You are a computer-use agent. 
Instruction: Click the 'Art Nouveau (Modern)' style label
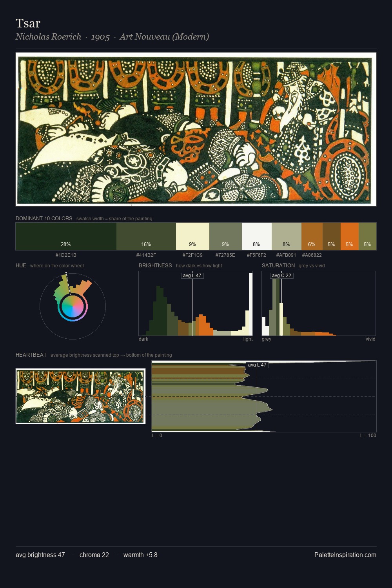pyautogui.click(x=164, y=36)
